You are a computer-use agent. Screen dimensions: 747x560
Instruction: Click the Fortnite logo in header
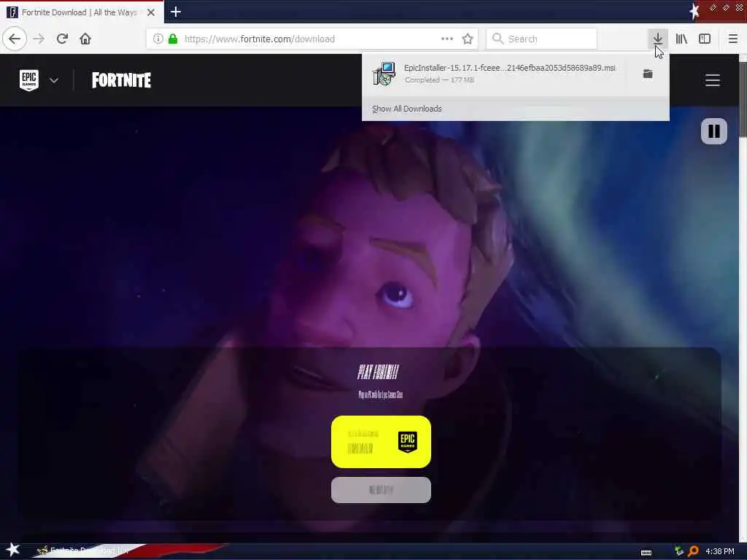coord(122,80)
